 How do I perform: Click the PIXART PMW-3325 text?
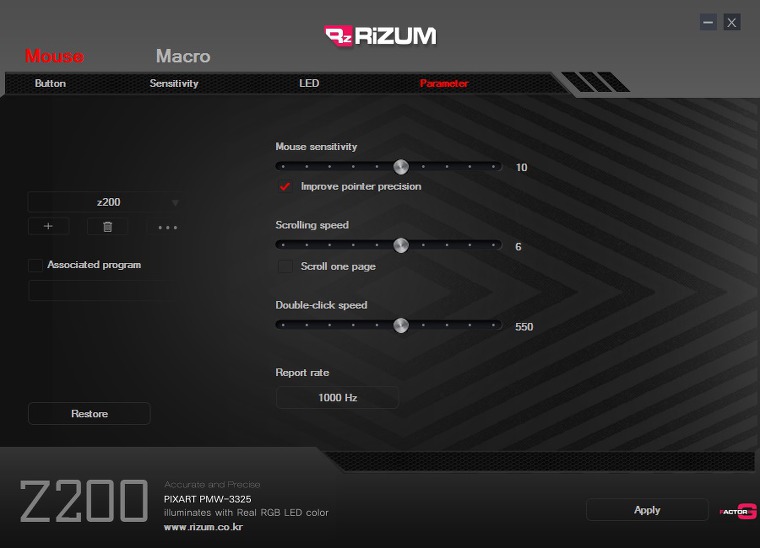pos(207,499)
